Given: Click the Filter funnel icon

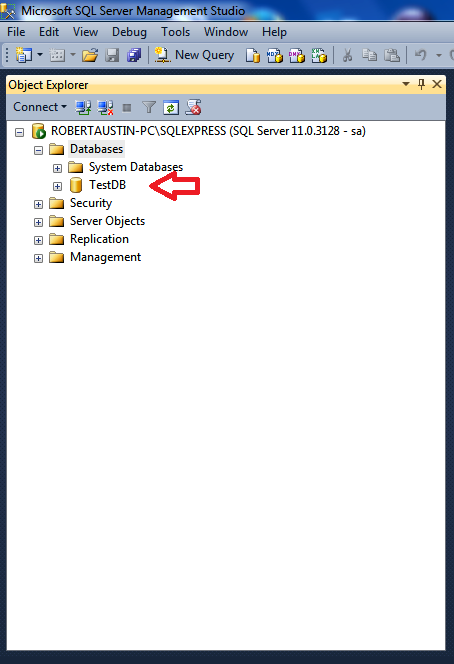Looking at the screenshot, I should pyautogui.click(x=149, y=108).
